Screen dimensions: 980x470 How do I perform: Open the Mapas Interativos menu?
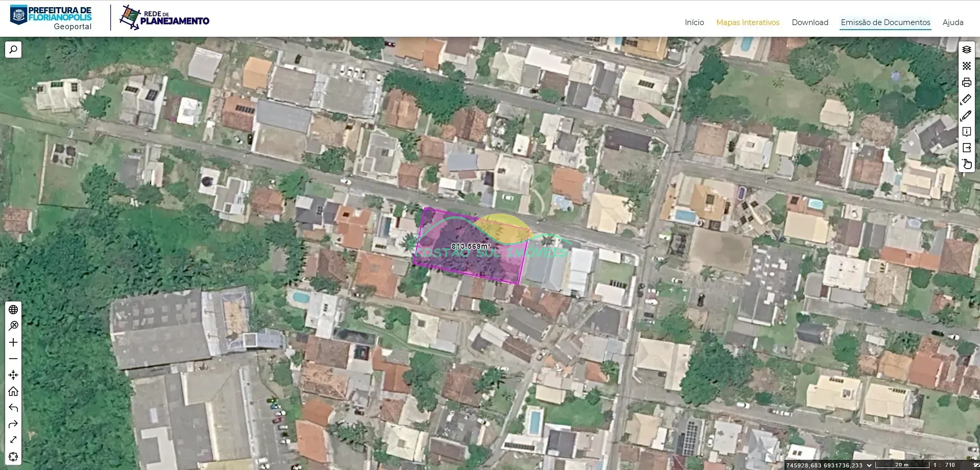(748, 22)
